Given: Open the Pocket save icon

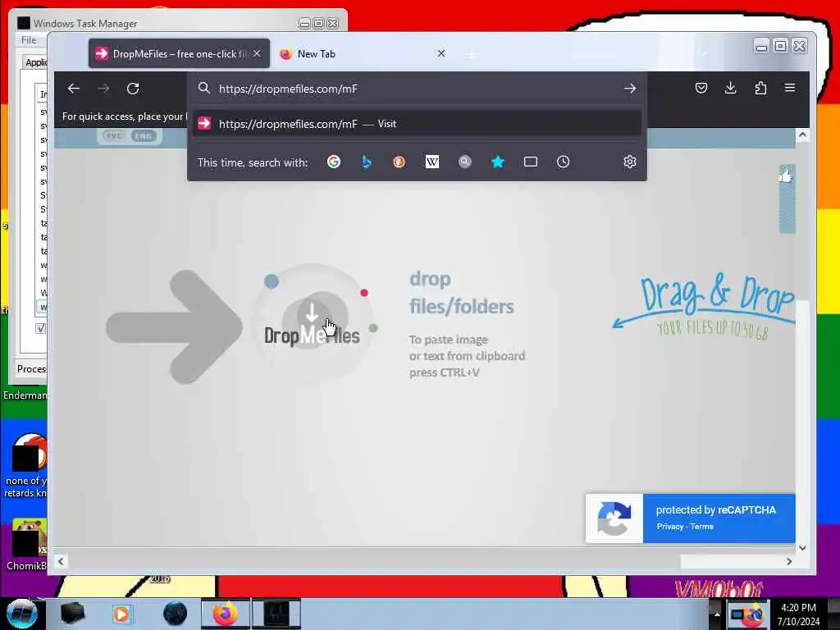Looking at the screenshot, I should point(701,88).
